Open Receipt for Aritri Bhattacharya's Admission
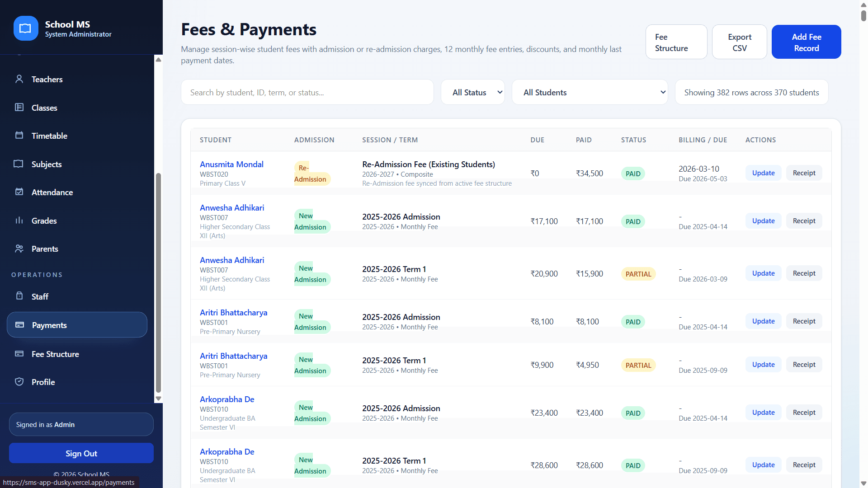 pos(804,321)
